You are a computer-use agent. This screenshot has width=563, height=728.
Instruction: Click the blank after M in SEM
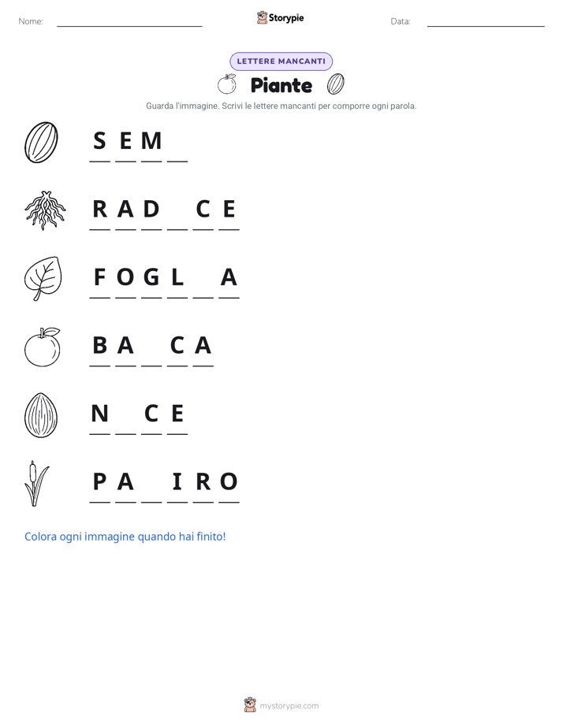(x=177, y=147)
